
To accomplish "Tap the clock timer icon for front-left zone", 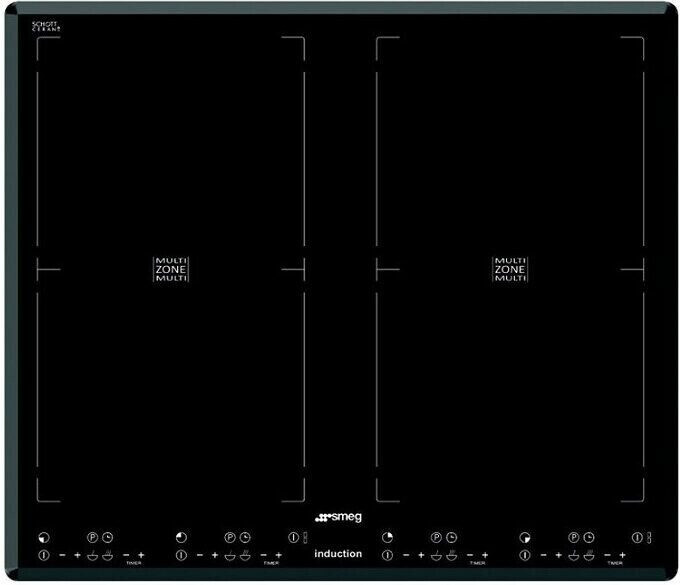I will (x=108, y=538).
